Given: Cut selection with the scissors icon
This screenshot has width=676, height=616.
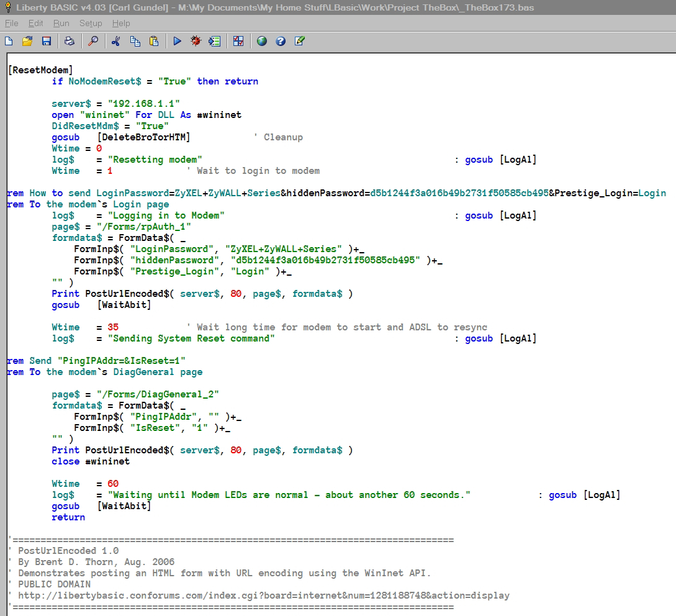Looking at the screenshot, I should pyautogui.click(x=116, y=41).
